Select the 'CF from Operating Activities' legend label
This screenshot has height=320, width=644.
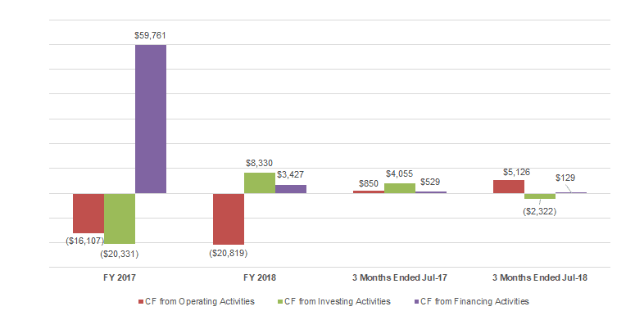[x=200, y=302]
